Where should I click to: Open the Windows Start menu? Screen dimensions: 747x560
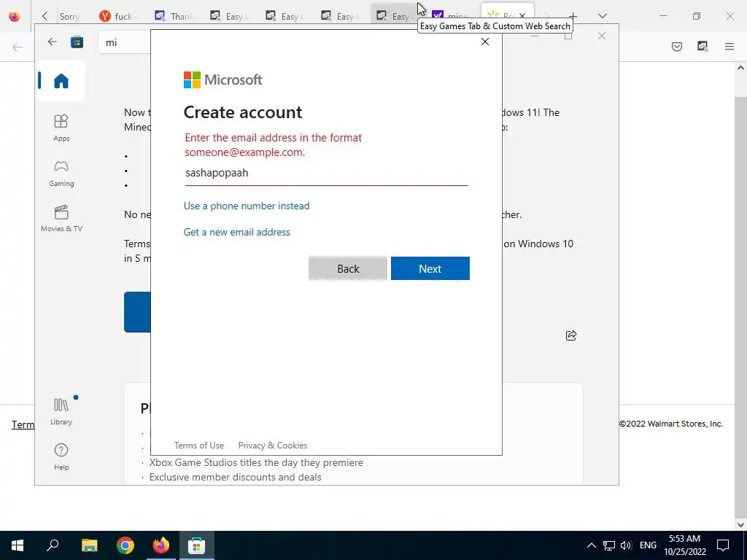pos(18,545)
